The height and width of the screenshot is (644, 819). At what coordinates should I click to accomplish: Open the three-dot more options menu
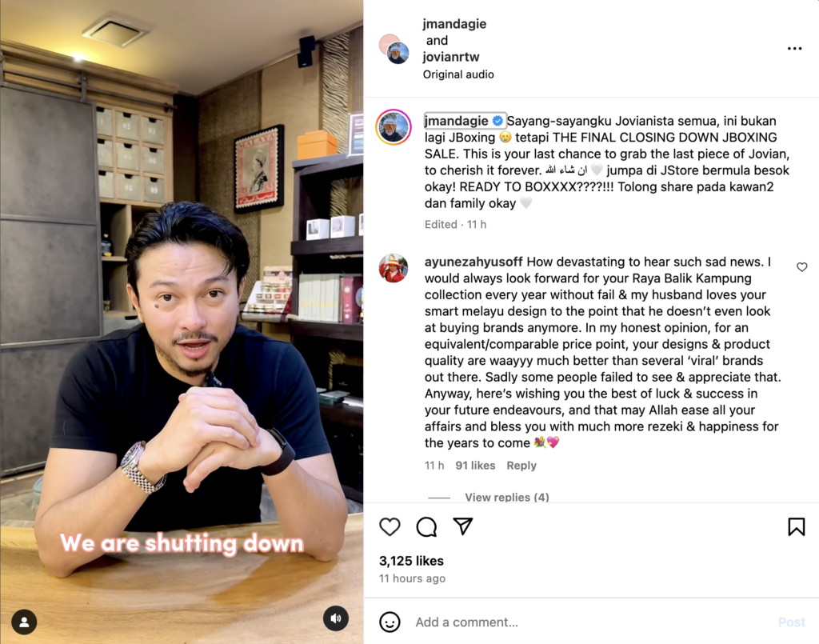tap(794, 49)
